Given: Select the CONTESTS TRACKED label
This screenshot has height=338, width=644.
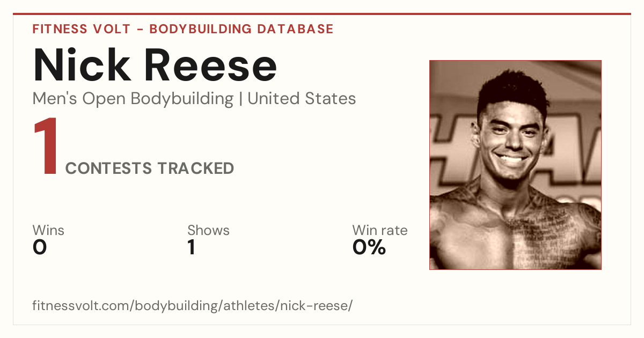Looking at the screenshot, I should click(x=150, y=168).
